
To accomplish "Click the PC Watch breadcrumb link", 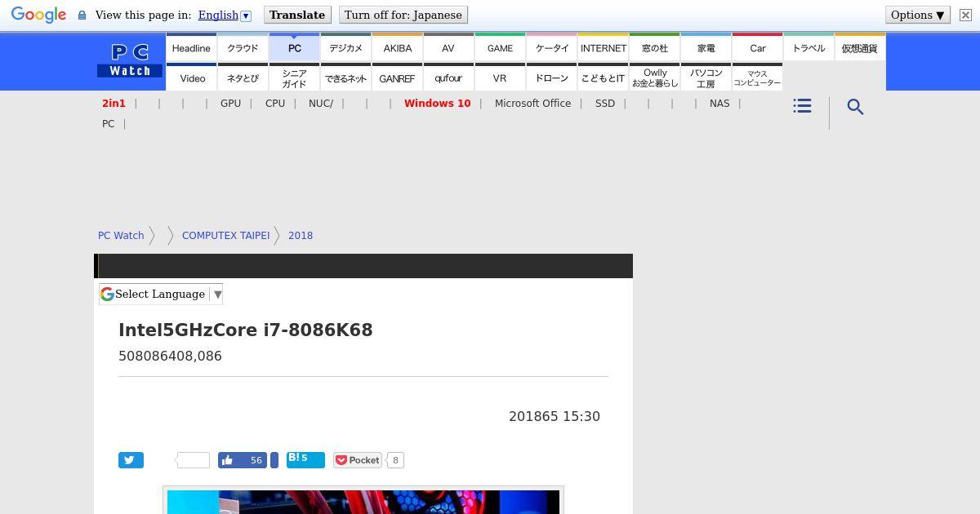I will pyautogui.click(x=121, y=235).
